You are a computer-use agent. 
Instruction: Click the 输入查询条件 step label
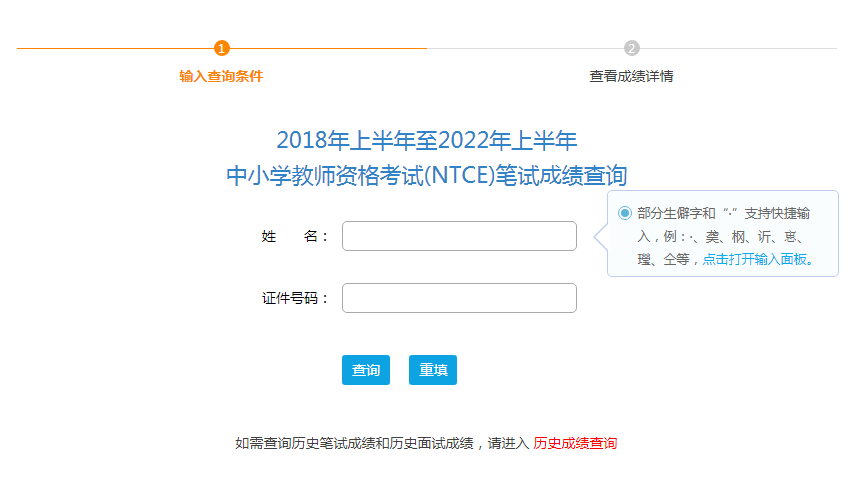[x=221, y=76]
